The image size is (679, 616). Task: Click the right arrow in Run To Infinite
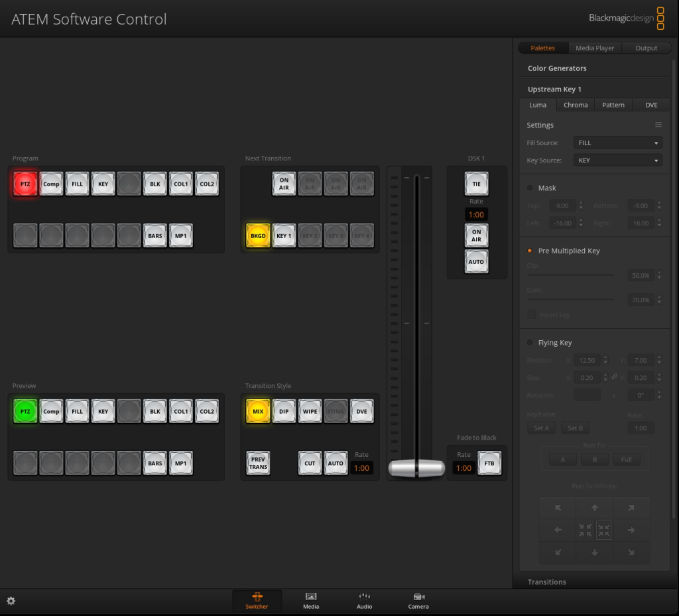coord(631,530)
